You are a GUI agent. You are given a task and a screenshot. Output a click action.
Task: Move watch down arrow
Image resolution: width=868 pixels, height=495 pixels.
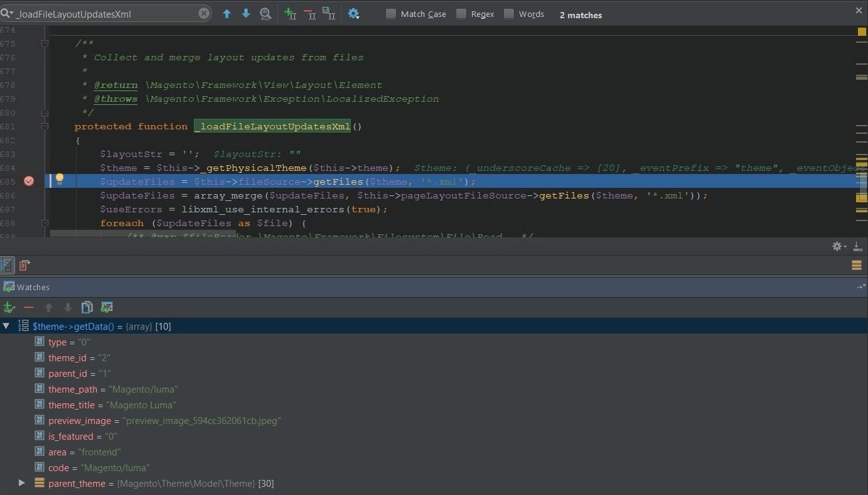(x=68, y=307)
